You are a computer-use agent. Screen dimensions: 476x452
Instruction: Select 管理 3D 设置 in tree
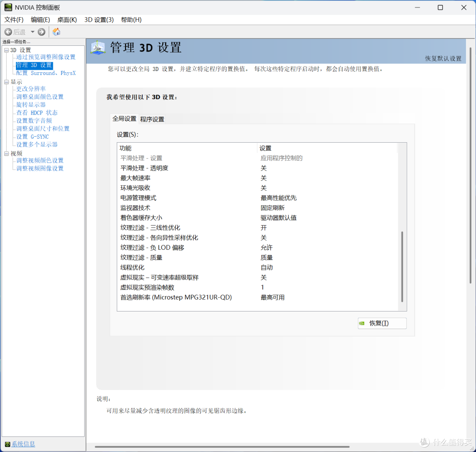coord(34,65)
